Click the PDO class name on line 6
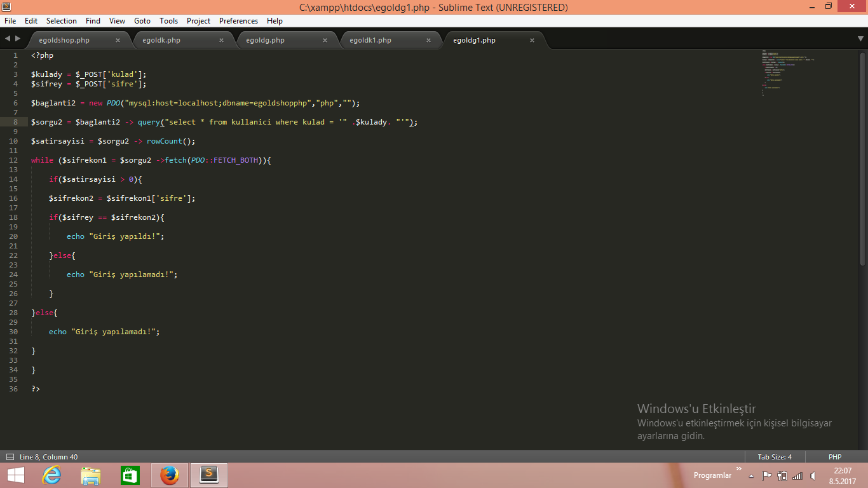Screen dimensions: 868x488 pos(113,103)
